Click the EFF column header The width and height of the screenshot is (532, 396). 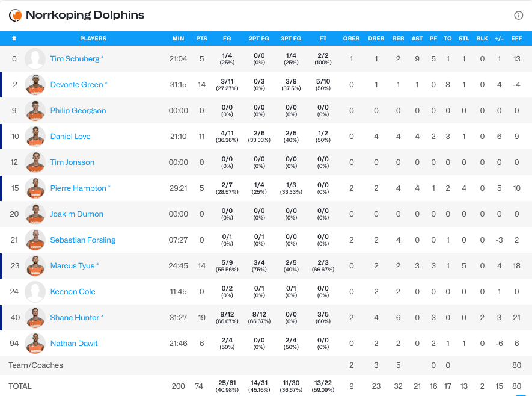516,39
